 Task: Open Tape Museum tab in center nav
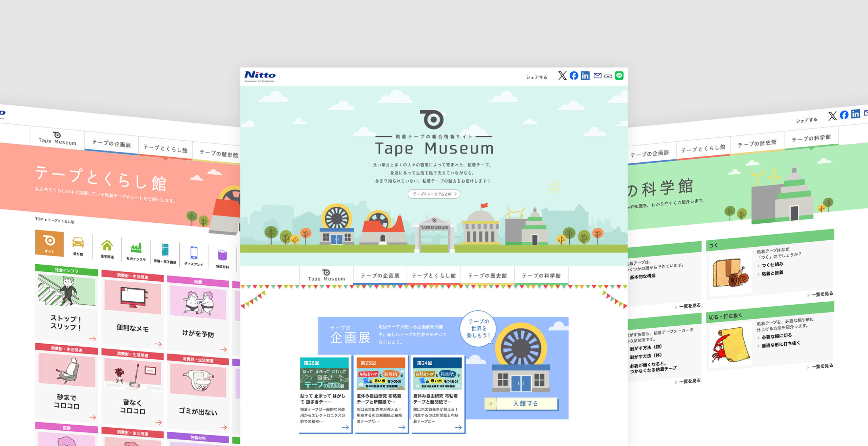327,275
